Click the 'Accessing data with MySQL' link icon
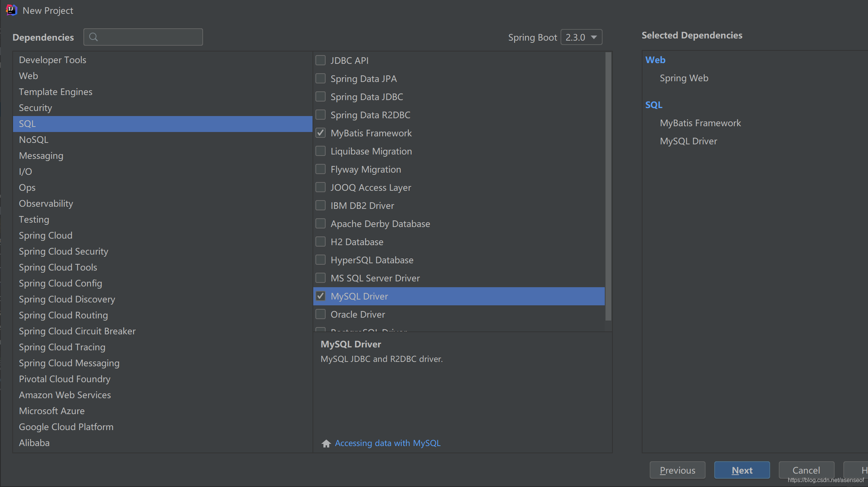This screenshot has width=868, height=487. click(x=326, y=443)
